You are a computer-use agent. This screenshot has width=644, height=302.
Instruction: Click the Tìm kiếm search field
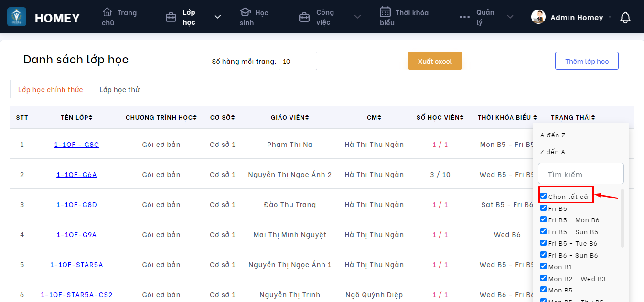coord(580,174)
